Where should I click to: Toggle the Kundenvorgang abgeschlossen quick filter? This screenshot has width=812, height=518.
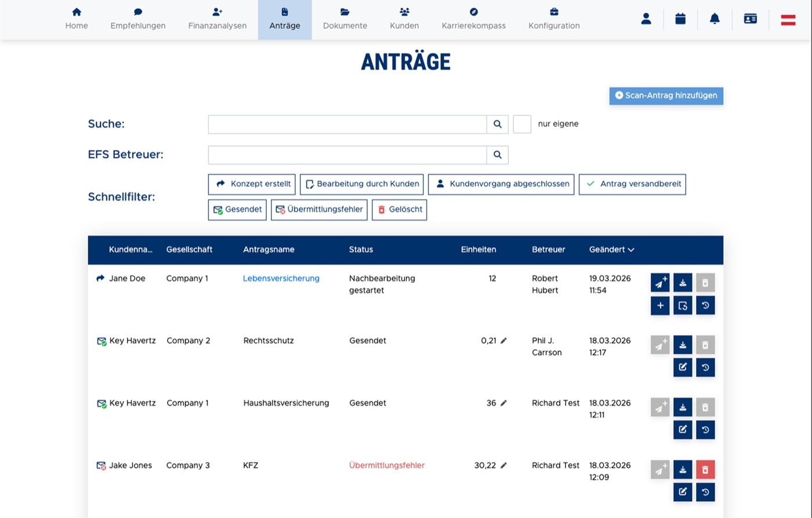[501, 184]
